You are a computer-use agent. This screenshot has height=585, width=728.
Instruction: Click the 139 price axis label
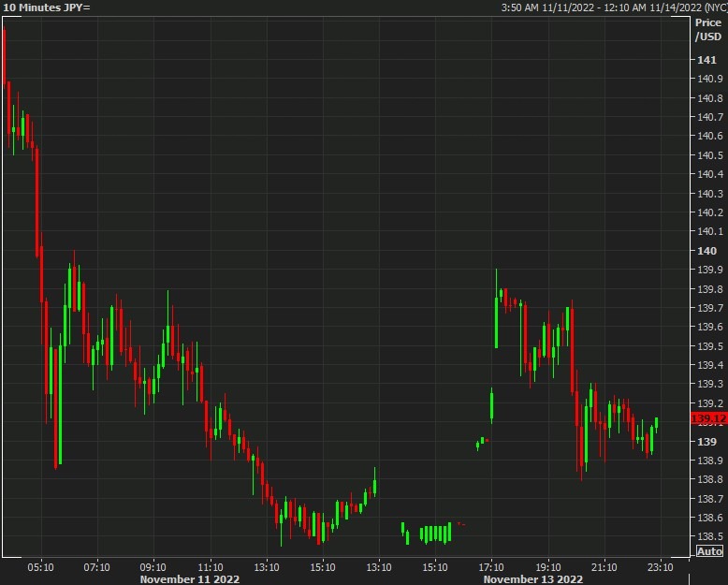click(707, 442)
